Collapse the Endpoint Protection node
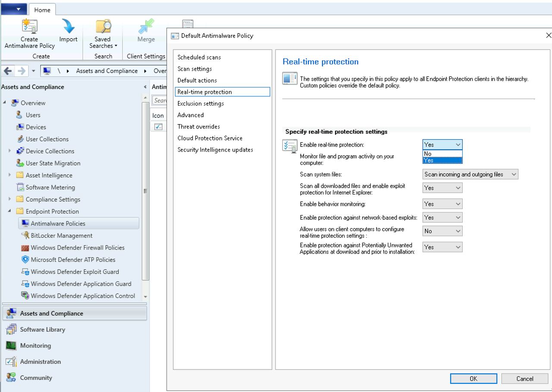Viewport: 552px width, 392px height. click(9, 211)
